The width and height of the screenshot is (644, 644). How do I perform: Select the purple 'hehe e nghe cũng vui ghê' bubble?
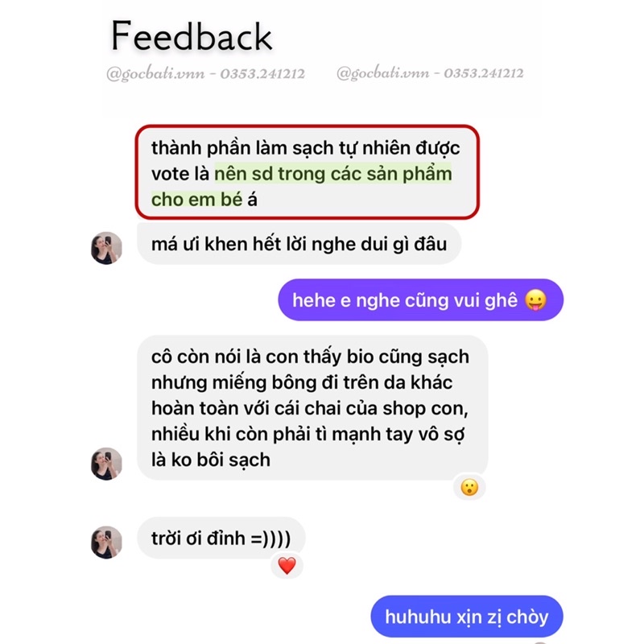pos(420,299)
